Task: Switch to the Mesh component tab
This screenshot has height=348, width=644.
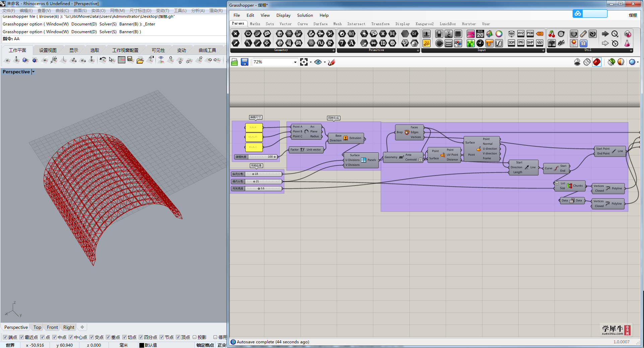Action: (x=337, y=24)
